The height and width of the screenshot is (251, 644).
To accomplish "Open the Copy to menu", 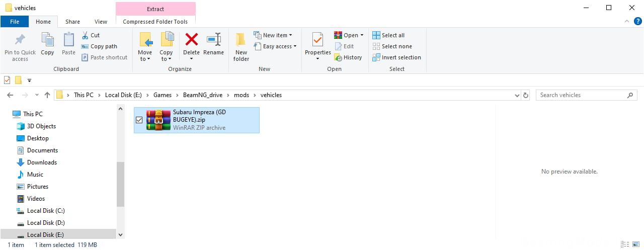I will tap(166, 47).
